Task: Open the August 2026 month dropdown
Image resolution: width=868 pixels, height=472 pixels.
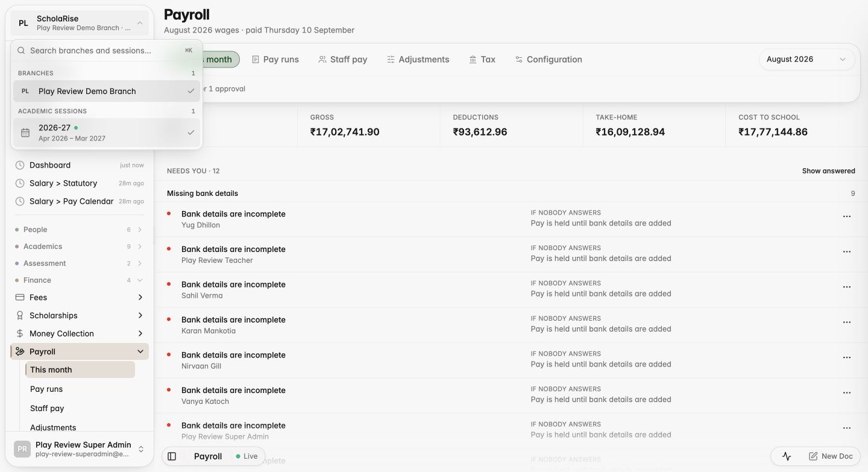Action: pyautogui.click(x=807, y=59)
